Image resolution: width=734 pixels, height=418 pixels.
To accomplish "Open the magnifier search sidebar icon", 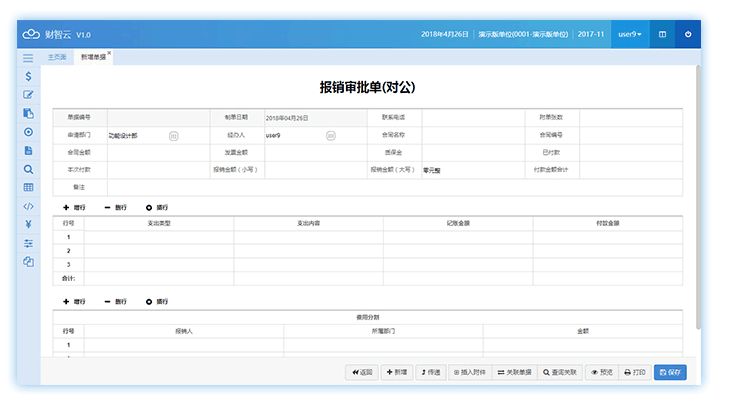I will point(28,169).
